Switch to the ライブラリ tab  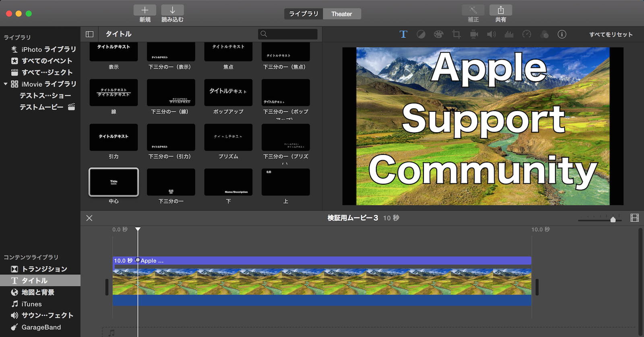303,14
